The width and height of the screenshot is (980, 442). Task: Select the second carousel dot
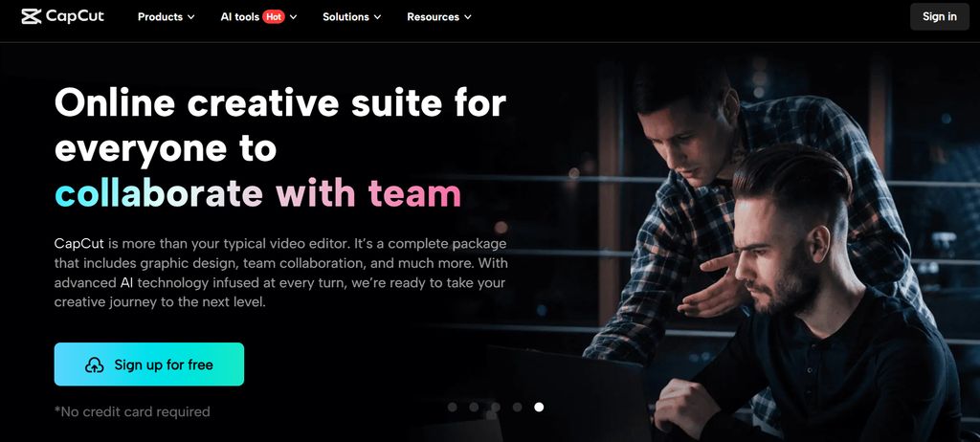point(474,407)
